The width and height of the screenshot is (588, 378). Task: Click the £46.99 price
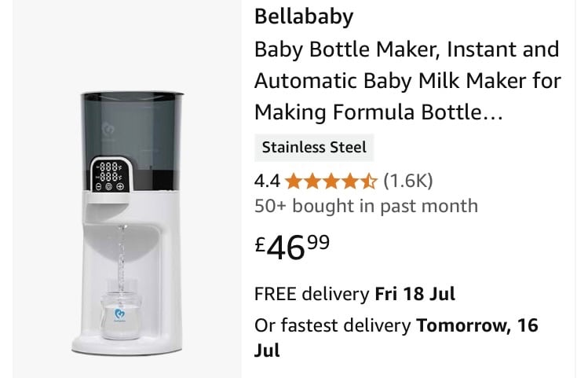[x=292, y=247]
